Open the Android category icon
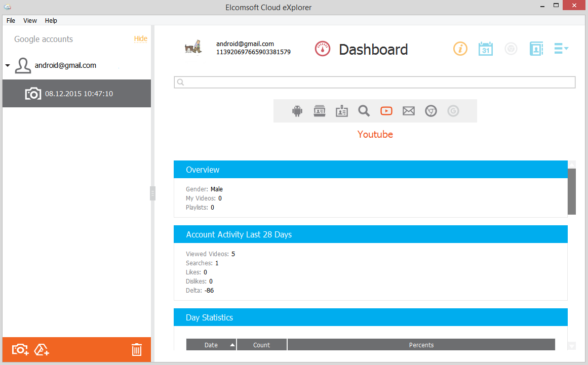Screen dimensions: 588x365 pyautogui.click(x=297, y=111)
